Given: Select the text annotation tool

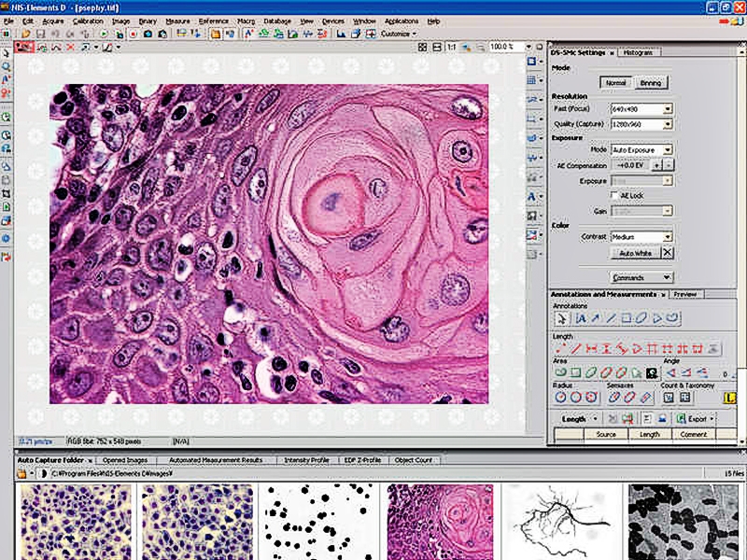Looking at the screenshot, I should coord(581,318).
